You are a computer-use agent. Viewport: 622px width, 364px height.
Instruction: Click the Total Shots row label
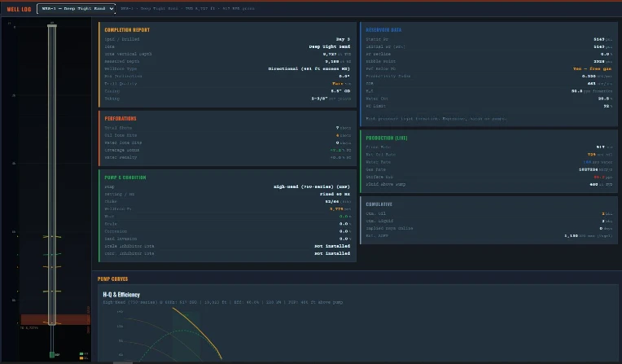tap(118, 128)
